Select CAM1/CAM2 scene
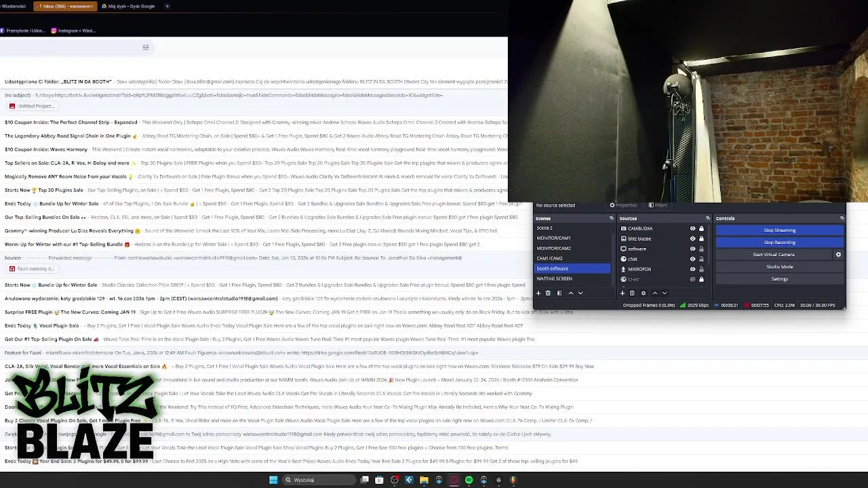 pos(573,258)
